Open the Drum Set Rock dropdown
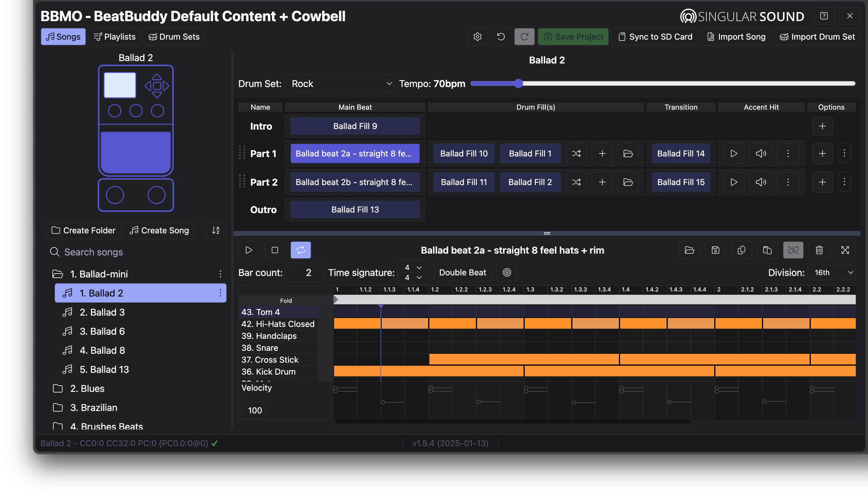The height and width of the screenshot is (498, 868). tap(339, 84)
